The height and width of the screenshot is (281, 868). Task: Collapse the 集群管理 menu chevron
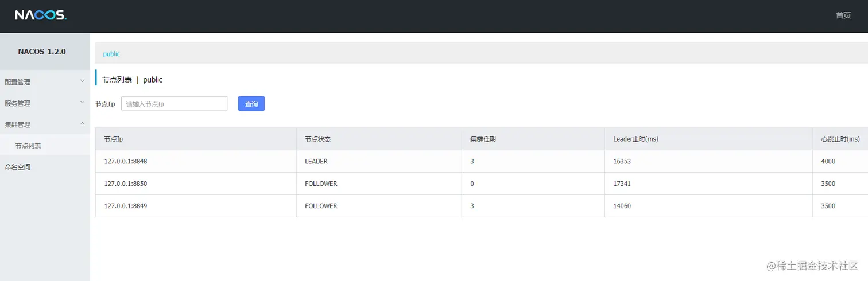click(82, 124)
